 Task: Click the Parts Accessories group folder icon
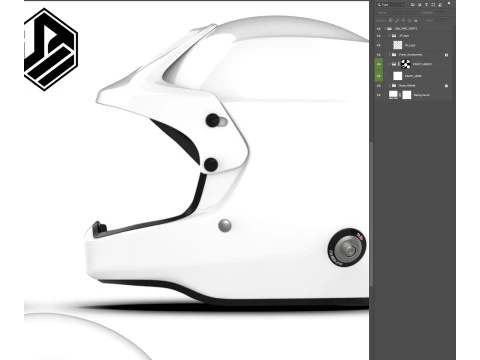pyautogui.click(x=394, y=55)
